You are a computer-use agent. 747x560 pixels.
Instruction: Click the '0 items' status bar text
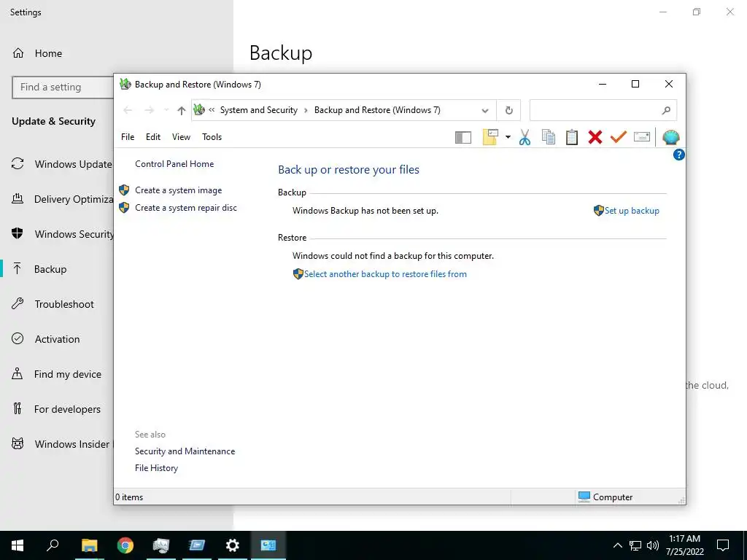pos(129,497)
